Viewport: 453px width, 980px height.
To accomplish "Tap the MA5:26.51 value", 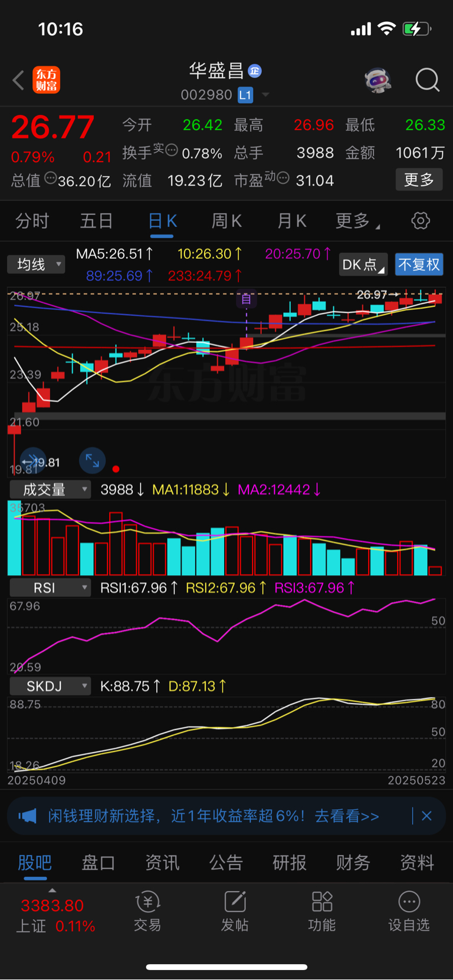I will [x=114, y=254].
